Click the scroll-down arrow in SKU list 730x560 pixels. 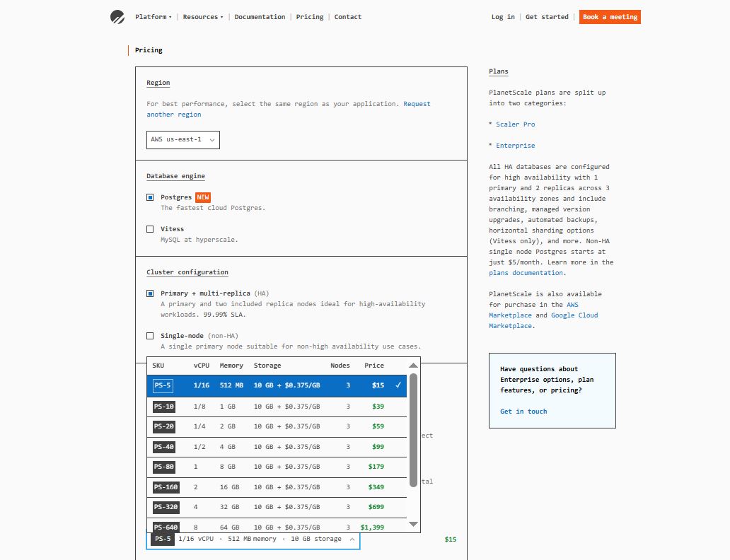(414, 524)
